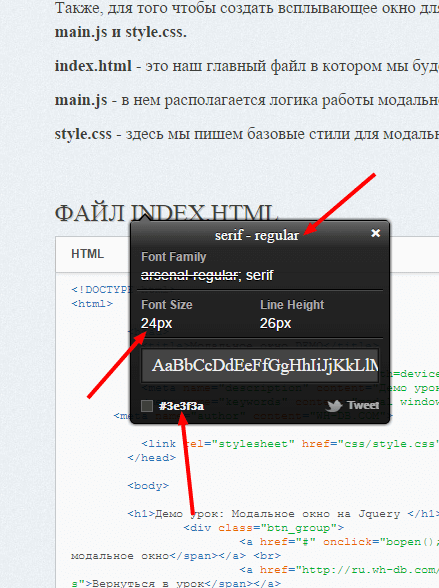Click the bold style.css paragraph text
The width and height of the screenshot is (439, 588).
click(83, 134)
